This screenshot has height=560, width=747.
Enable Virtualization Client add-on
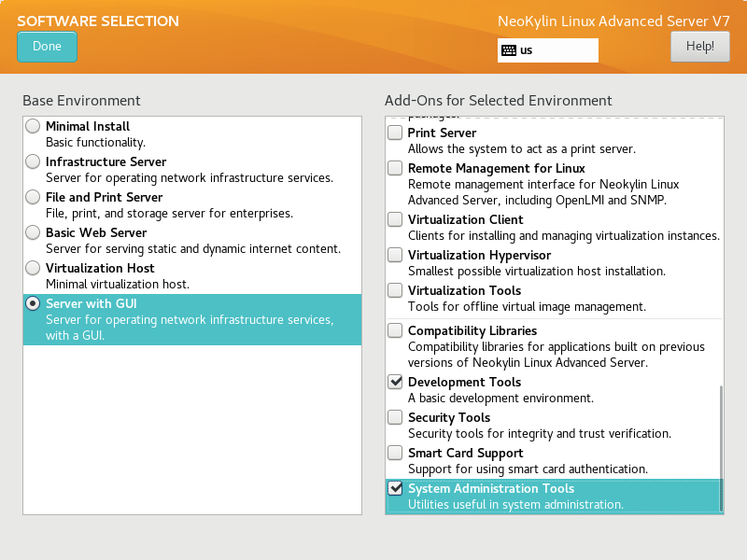(x=395, y=219)
